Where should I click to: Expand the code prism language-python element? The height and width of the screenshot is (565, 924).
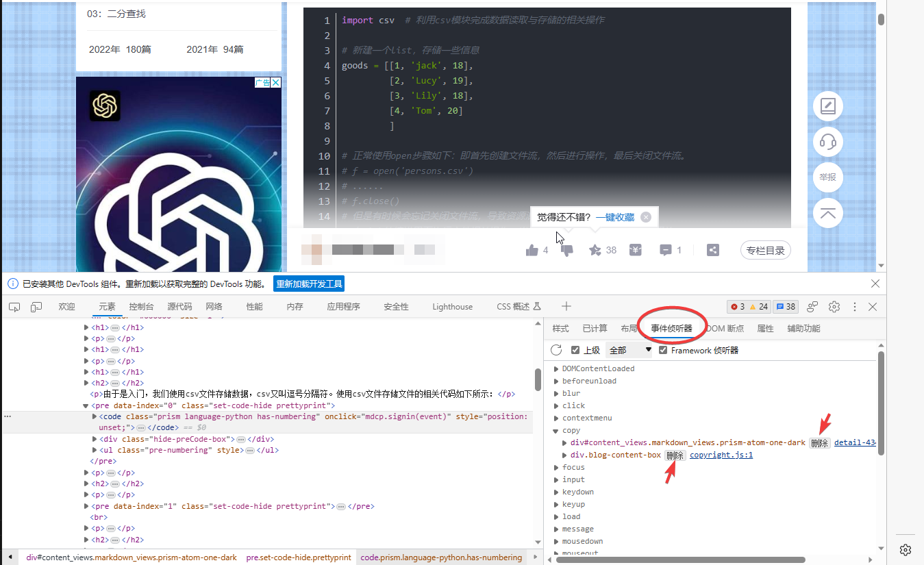tap(95, 416)
